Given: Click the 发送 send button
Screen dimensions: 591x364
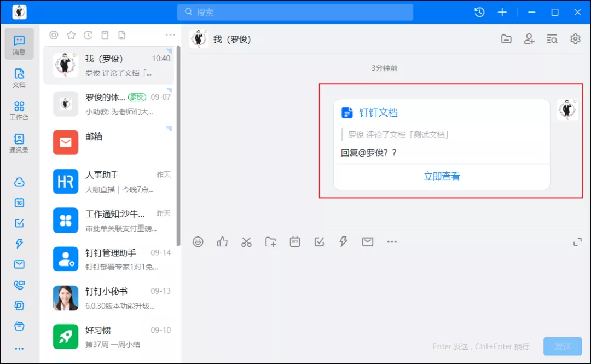Looking at the screenshot, I should [563, 346].
